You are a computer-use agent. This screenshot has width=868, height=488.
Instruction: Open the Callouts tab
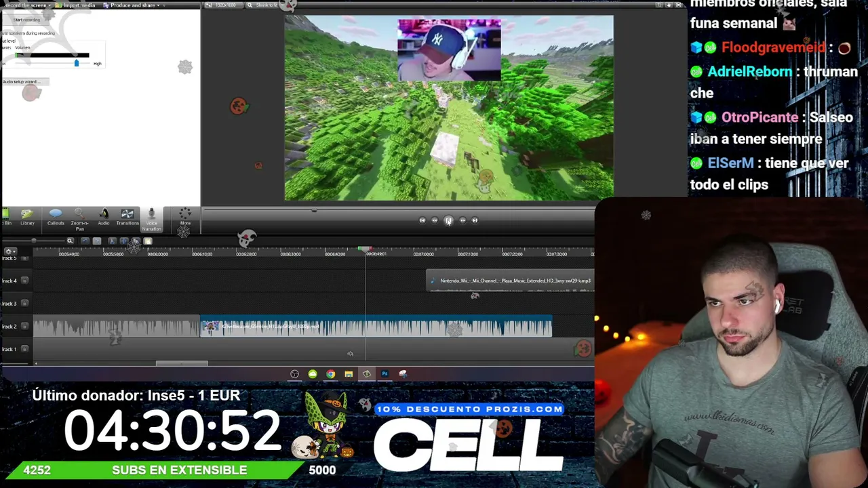(56, 218)
